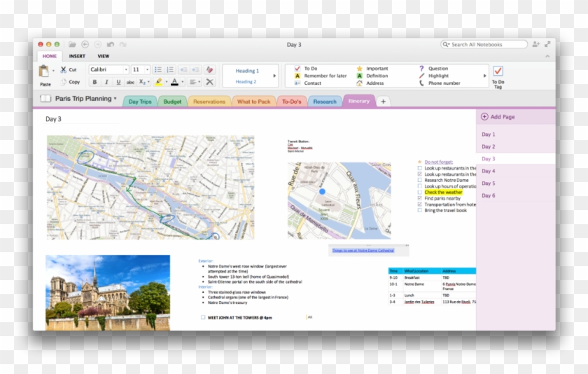
Task: Set paragraph alignment with the align icon
Action: (x=192, y=82)
